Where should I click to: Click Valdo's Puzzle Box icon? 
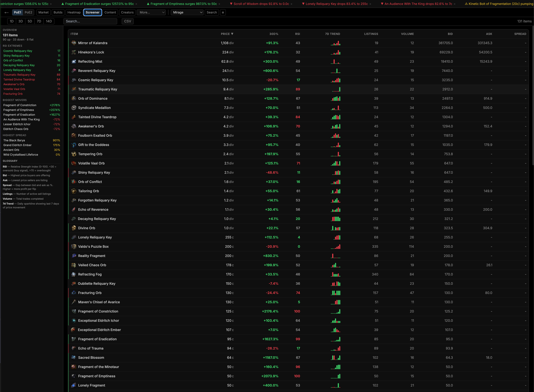[74, 247]
